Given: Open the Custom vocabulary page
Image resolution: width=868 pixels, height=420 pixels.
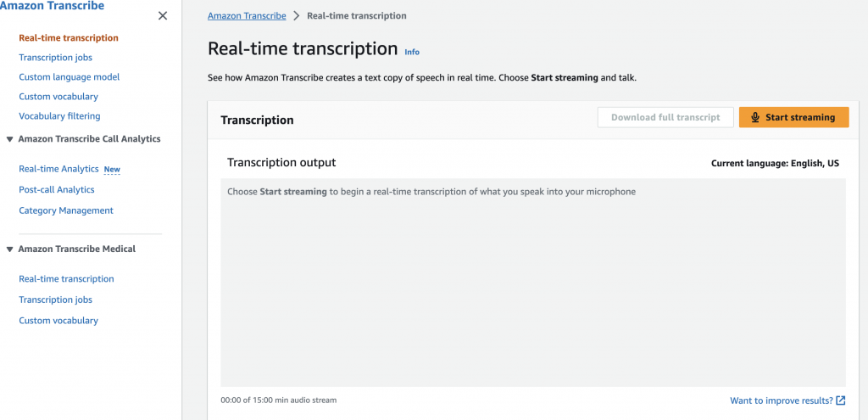Looking at the screenshot, I should (58, 97).
